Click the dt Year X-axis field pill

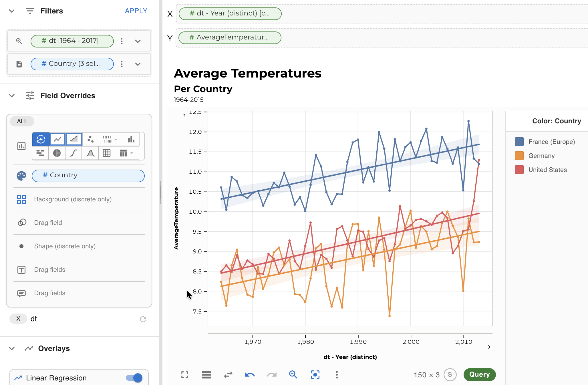coord(230,13)
